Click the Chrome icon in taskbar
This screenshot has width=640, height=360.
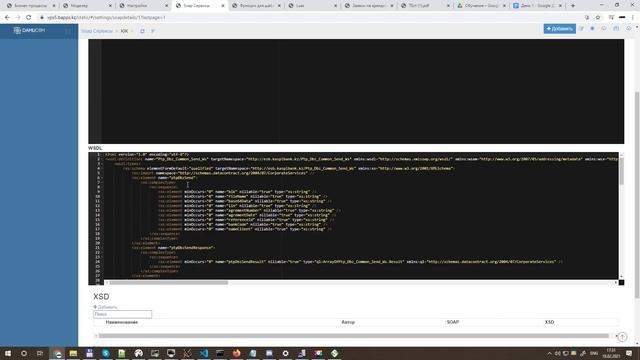coord(57,353)
